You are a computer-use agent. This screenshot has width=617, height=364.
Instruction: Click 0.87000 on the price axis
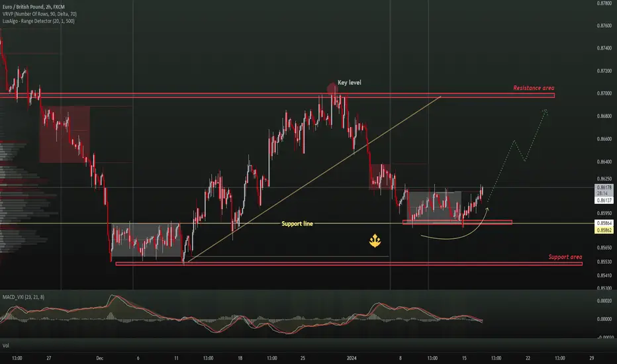point(604,93)
